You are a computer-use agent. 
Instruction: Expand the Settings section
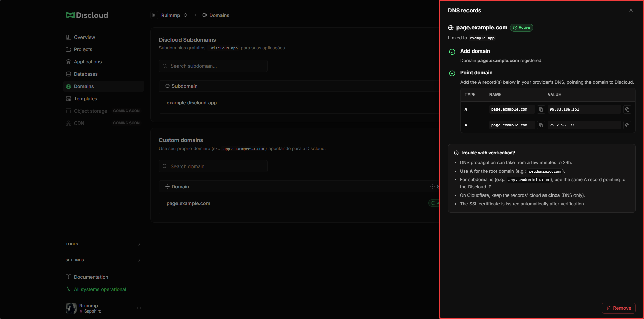point(104,260)
